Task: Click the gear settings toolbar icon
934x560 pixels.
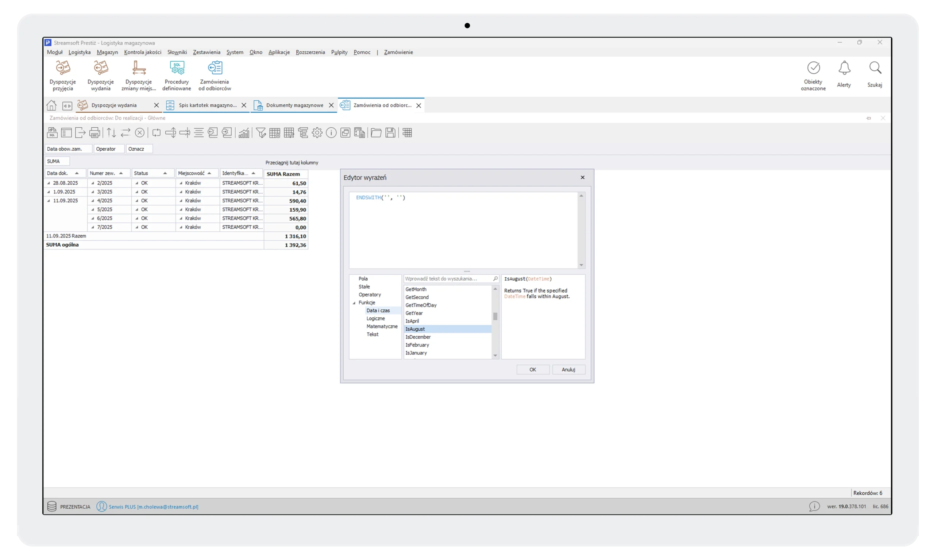Action: coord(317,133)
